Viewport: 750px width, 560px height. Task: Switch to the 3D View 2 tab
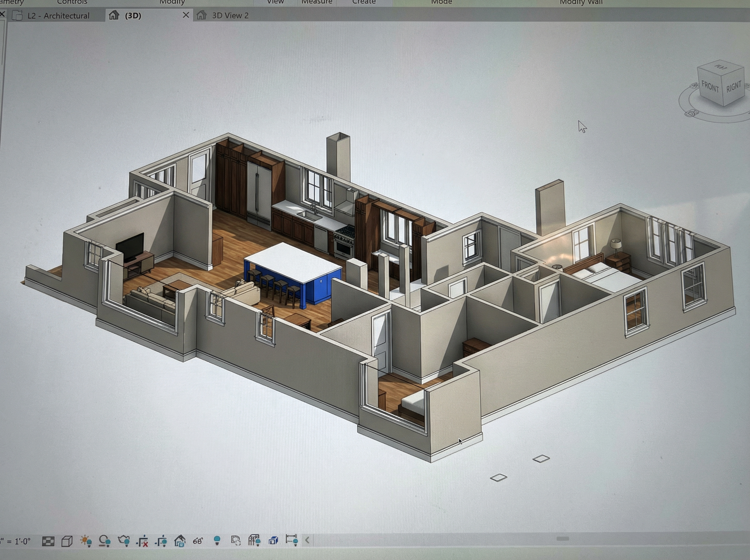click(x=230, y=16)
